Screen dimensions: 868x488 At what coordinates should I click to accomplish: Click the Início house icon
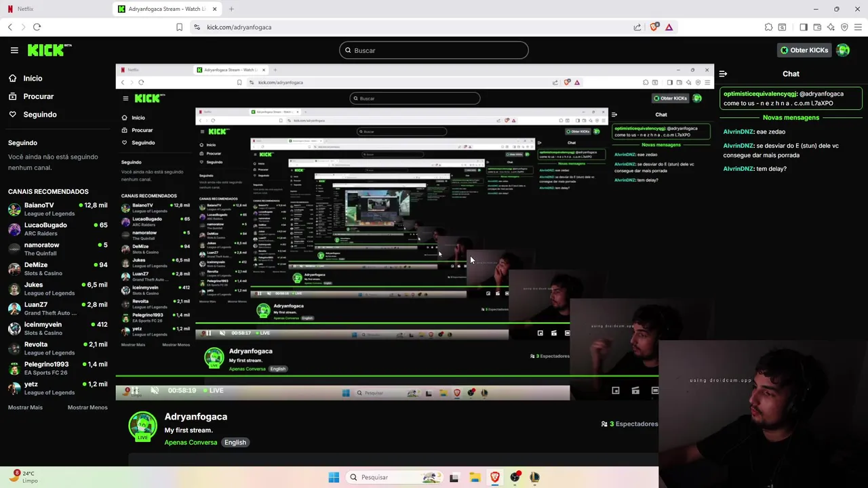point(13,78)
